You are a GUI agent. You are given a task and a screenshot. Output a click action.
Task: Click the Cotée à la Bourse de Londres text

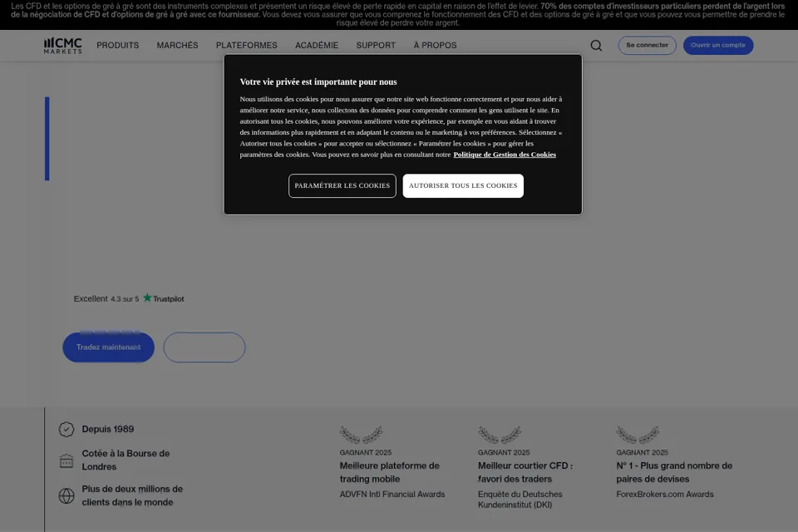click(x=126, y=461)
